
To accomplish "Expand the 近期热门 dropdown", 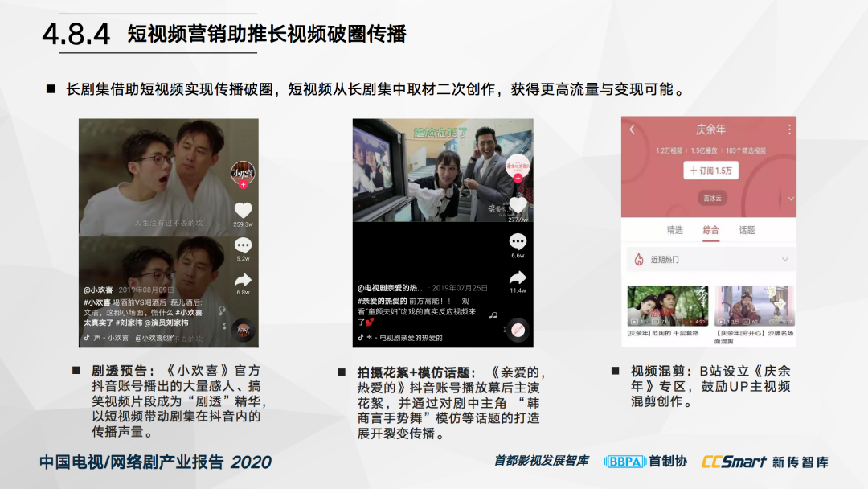I will (784, 259).
